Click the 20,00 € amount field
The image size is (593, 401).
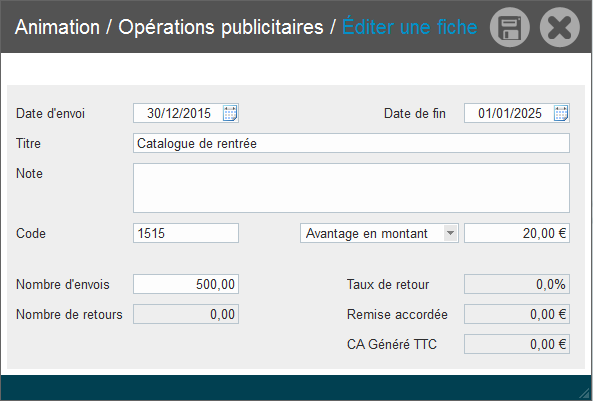point(517,233)
